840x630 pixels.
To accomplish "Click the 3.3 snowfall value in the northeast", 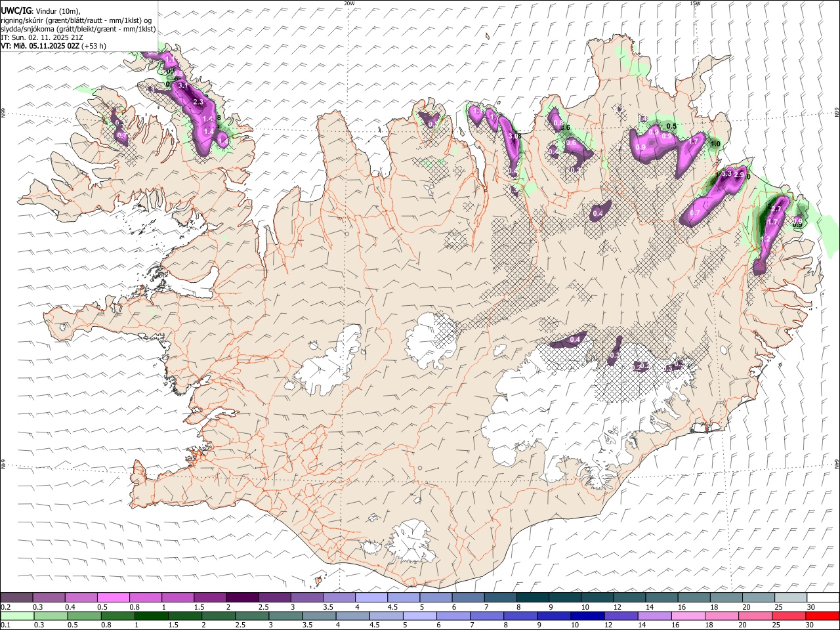I will tap(726, 175).
